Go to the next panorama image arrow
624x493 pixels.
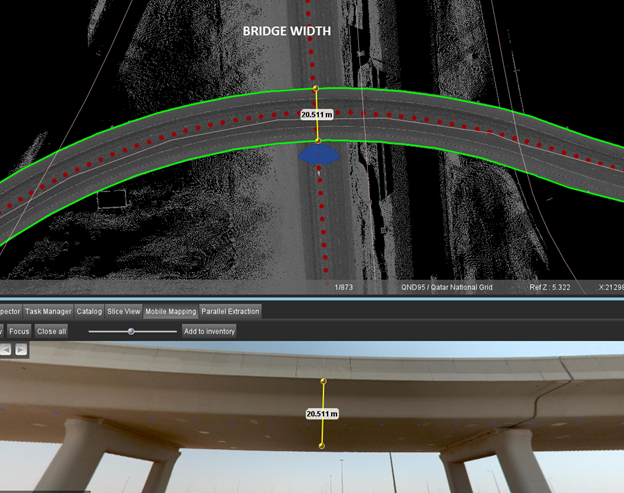pyautogui.click(x=21, y=350)
